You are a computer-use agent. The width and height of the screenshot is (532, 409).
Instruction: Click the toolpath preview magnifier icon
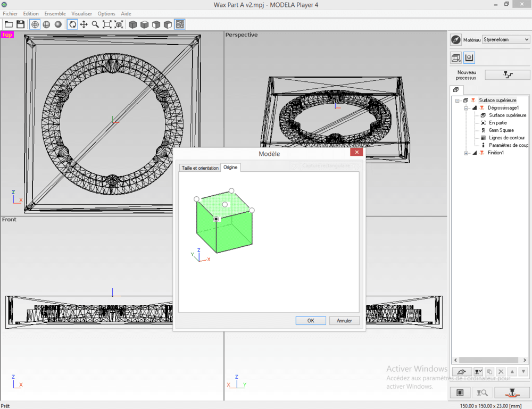click(482, 393)
